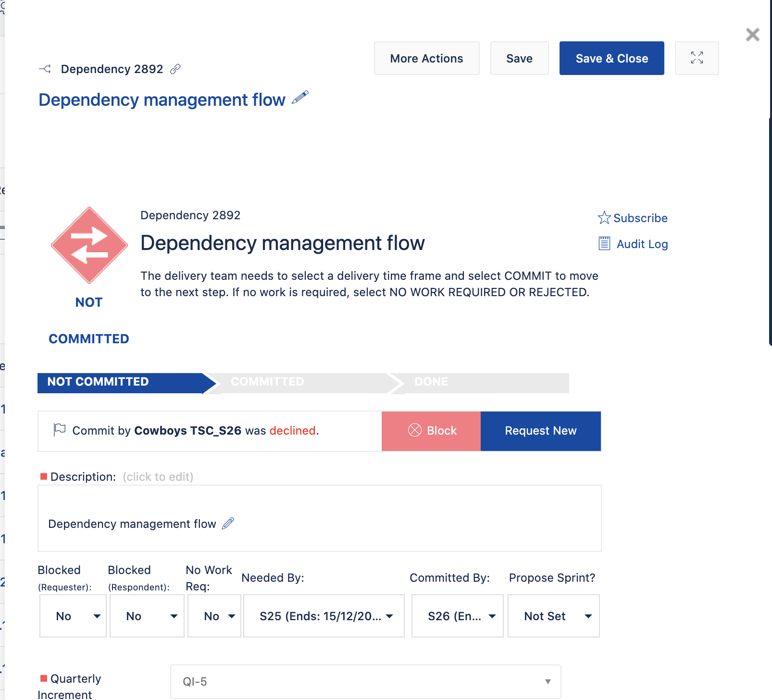Click the NOT COMMITTED label under icon
The width and height of the screenshot is (772, 700).
coord(89,321)
